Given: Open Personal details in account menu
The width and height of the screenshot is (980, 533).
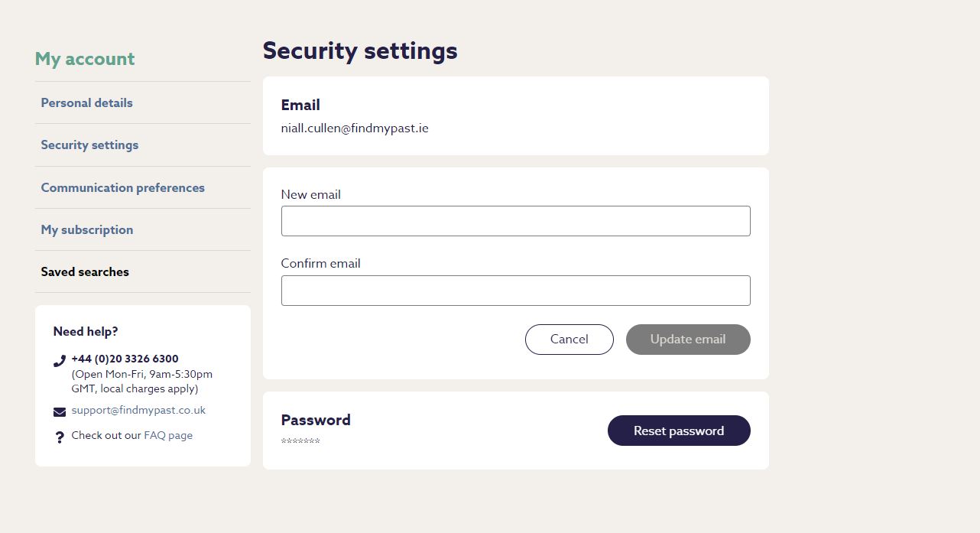Looking at the screenshot, I should click(86, 102).
